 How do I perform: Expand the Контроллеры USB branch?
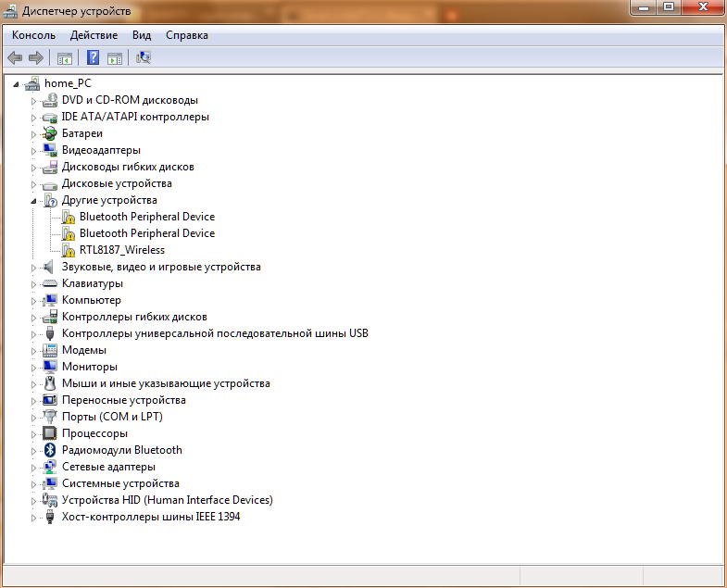pos(33,334)
